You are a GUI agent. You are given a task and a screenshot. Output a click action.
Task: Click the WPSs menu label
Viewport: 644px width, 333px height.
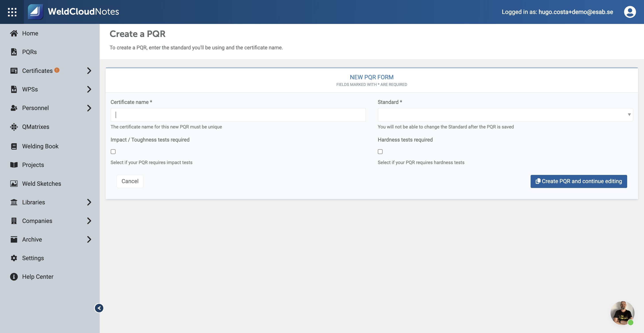tap(30, 89)
